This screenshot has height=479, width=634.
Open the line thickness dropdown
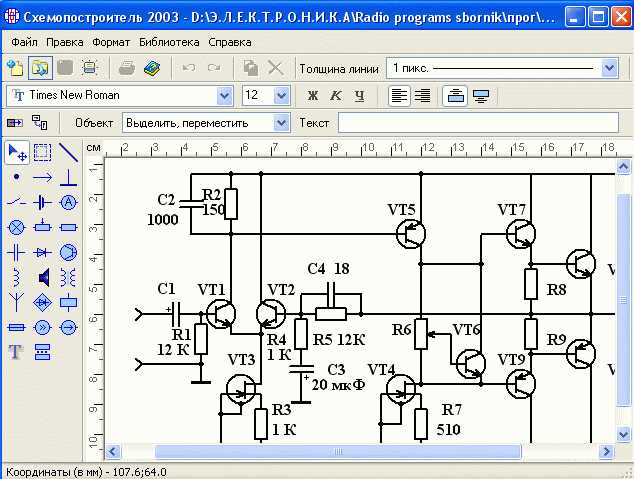(609, 68)
